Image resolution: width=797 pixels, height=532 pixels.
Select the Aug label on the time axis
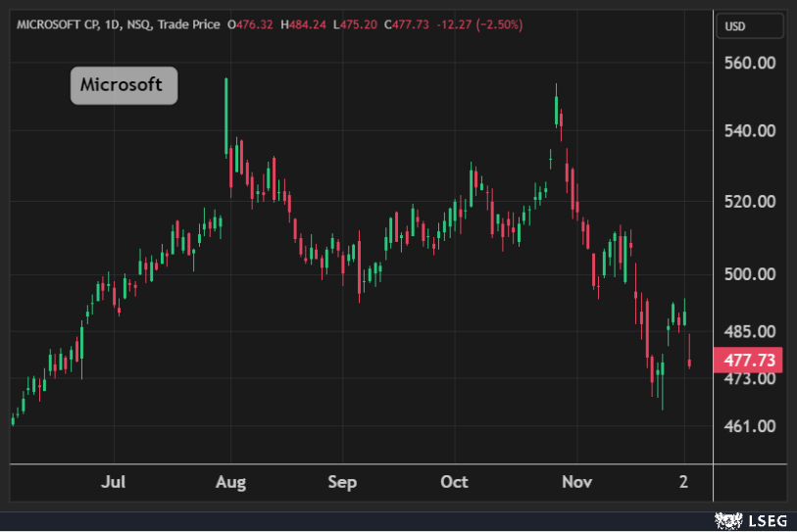(230, 482)
